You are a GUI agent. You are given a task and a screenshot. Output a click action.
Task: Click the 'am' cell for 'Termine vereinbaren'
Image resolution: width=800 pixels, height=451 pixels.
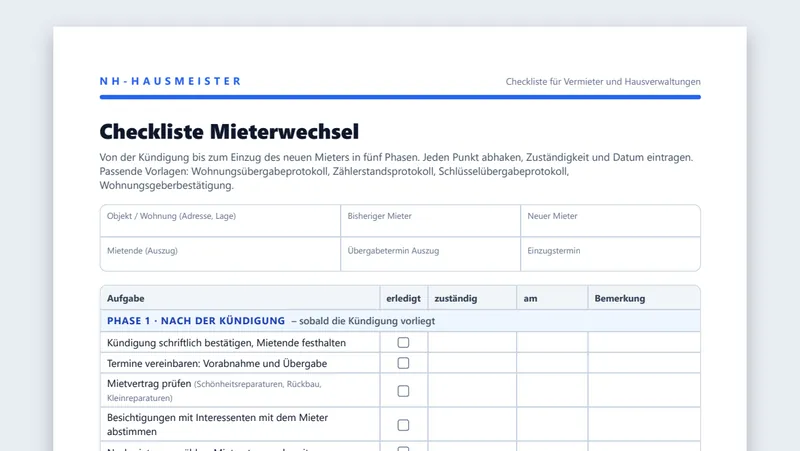(553, 363)
